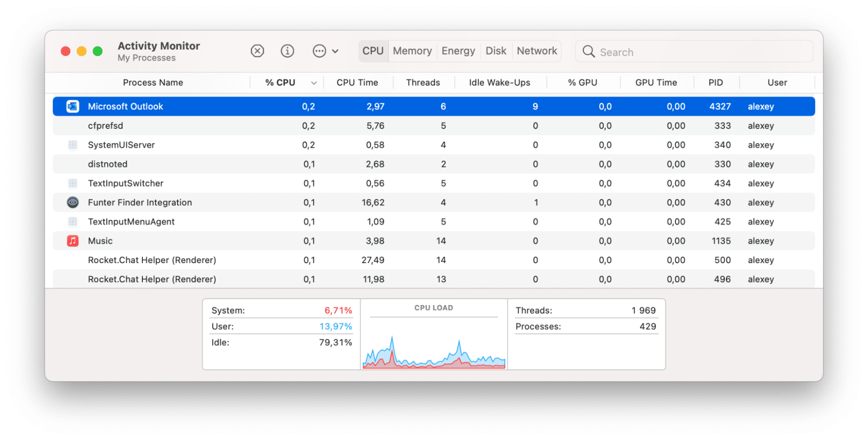Switch to the Memory tab

(x=412, y=51)
